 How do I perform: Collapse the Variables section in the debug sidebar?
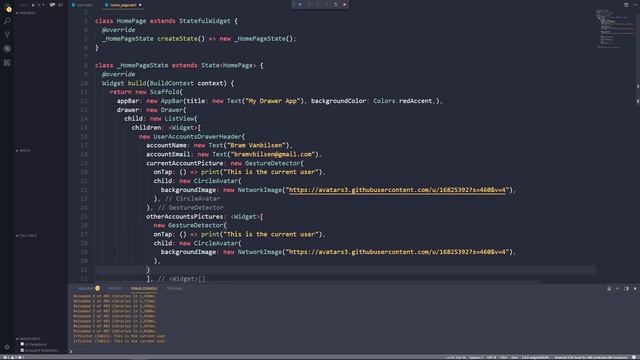pyautogui.click(x=26, y=13)
